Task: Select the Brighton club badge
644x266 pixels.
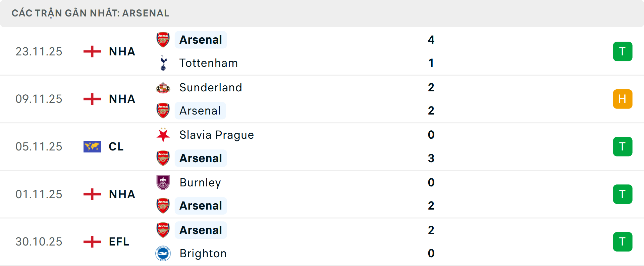Action: click(x=163, y=254)
